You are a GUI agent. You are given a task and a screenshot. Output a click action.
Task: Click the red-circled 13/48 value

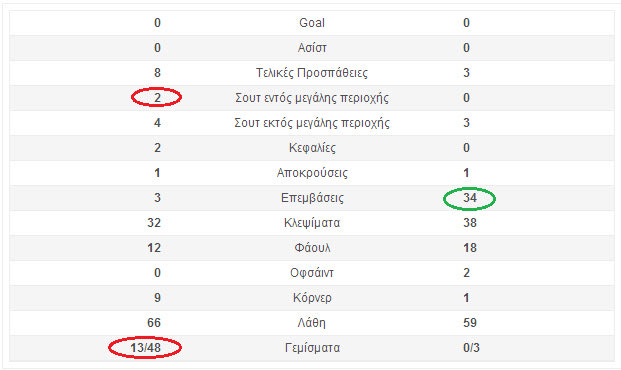click(145, 347)
